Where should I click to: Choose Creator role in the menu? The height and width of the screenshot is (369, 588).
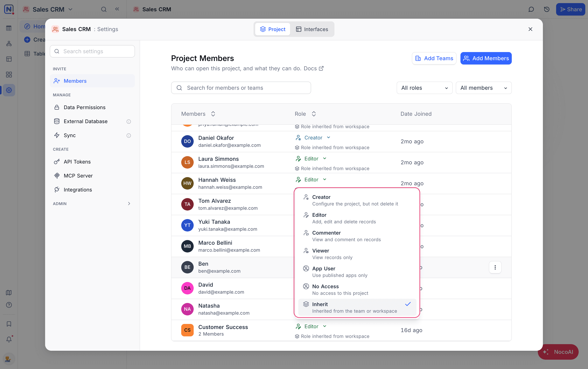[357, 200]
